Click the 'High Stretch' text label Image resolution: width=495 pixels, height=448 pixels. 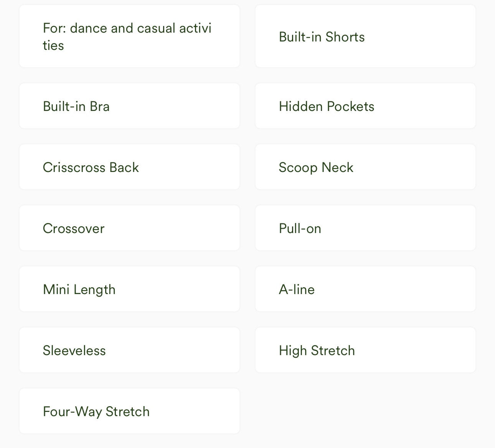click(317, 351)
